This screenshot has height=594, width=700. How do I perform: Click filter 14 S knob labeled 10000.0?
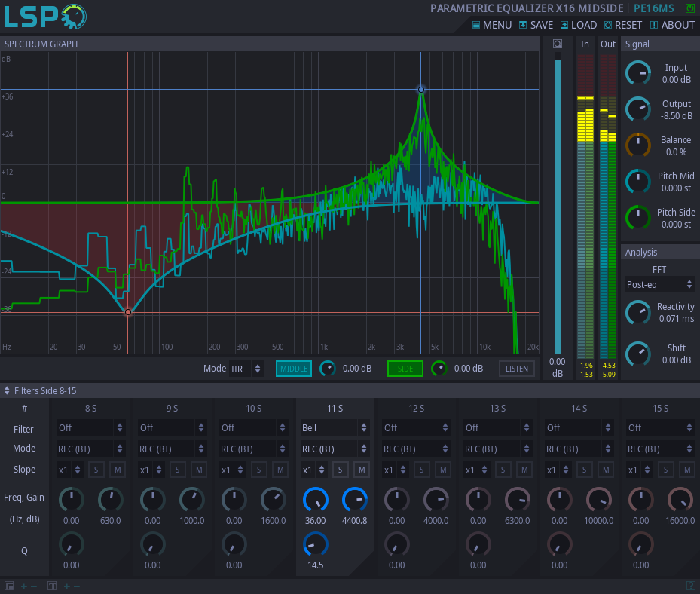[599, 500]
